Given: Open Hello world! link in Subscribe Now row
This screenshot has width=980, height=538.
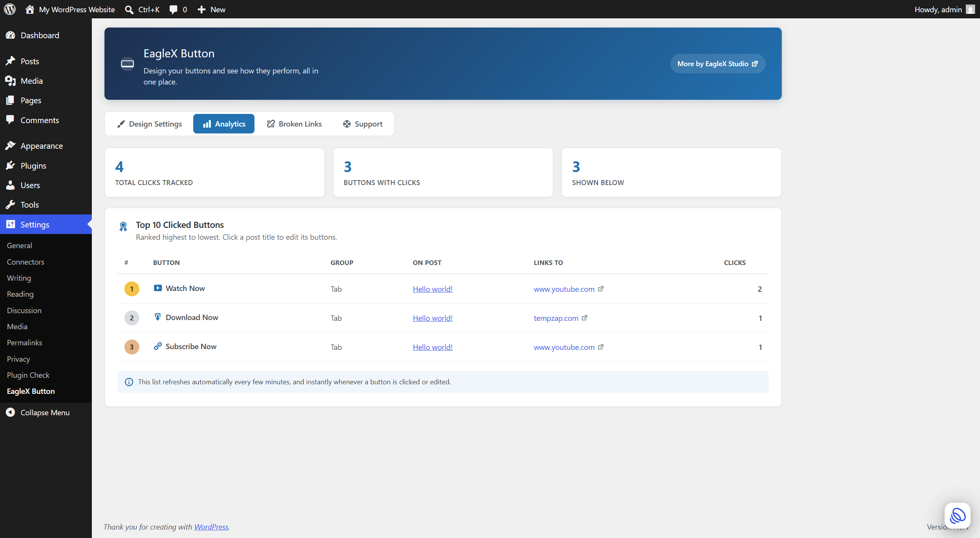Looking at the screenshot, I should coord(432,347).
